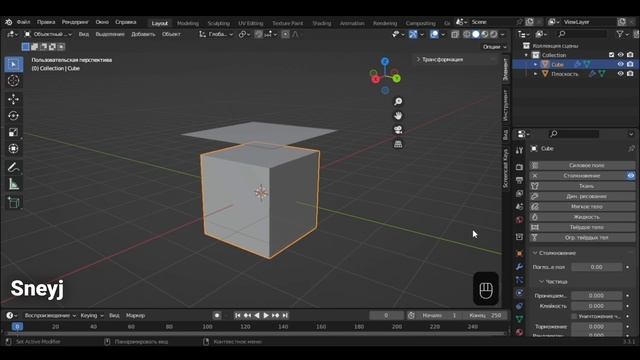Select the Transform tool

click(13, 149)
